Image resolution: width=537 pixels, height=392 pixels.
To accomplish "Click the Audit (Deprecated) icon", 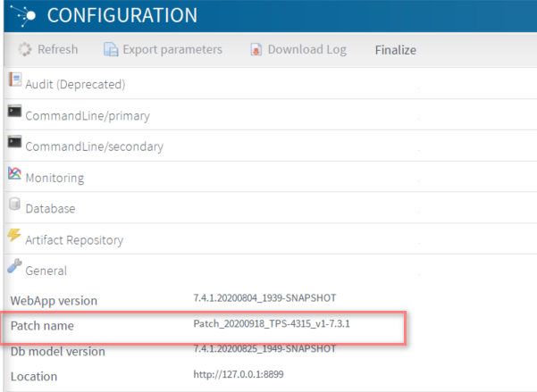I will coord(14,80).
